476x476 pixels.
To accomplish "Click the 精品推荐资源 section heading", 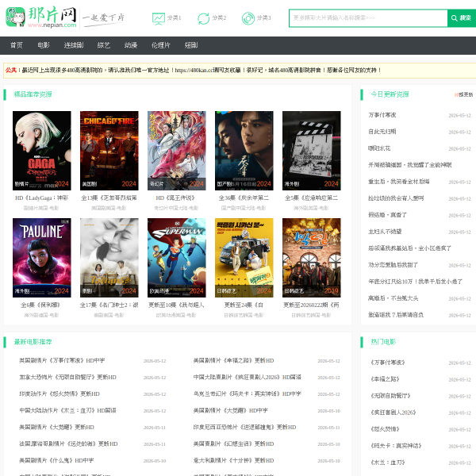I will (x=33, y=94).
